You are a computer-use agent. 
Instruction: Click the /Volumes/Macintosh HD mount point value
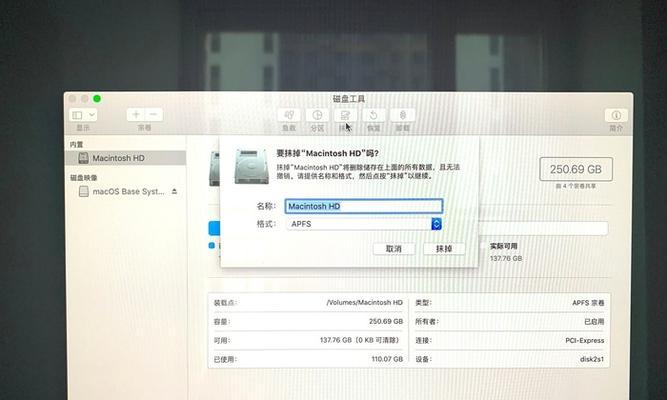click(365, 303)
